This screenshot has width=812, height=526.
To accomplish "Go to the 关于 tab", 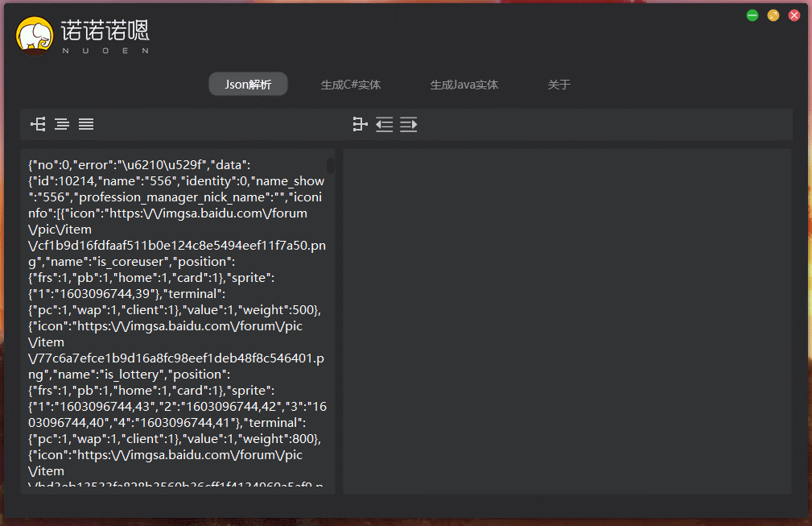I will (559, 85).
